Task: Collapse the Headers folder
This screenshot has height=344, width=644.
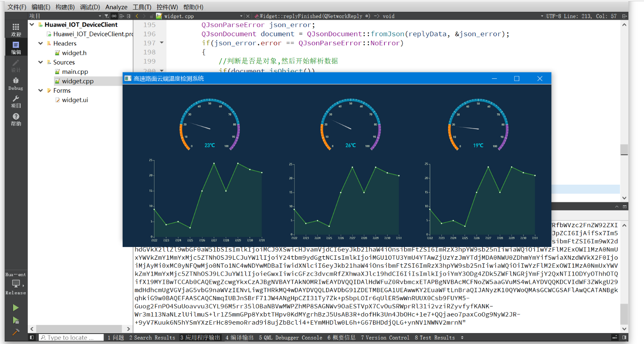Action: (40, 43)
